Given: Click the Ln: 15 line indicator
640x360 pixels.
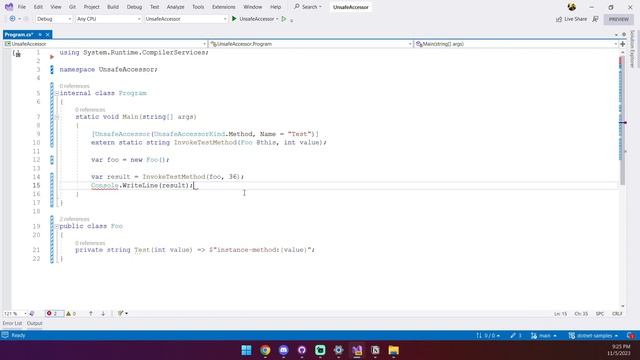Looking at the screenshot, I should [x=561, y=313].
